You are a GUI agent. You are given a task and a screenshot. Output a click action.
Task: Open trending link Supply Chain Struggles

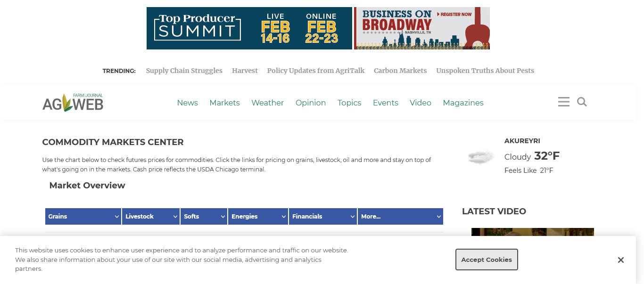tap(184, 71)
